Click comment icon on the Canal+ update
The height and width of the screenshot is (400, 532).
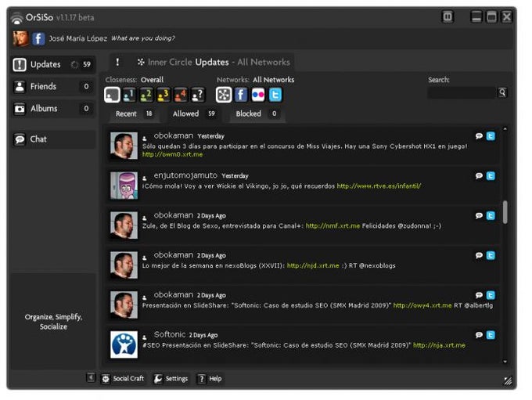click(479, 215)
